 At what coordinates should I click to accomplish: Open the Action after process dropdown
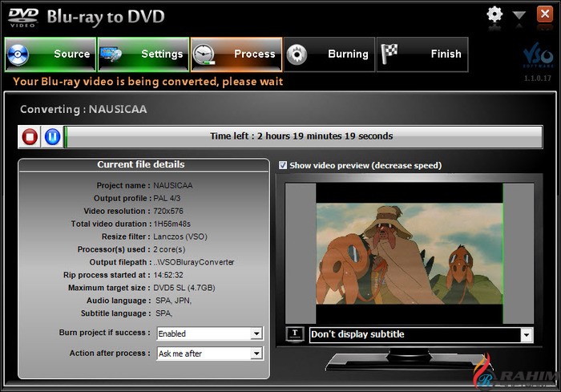point(210,354)
